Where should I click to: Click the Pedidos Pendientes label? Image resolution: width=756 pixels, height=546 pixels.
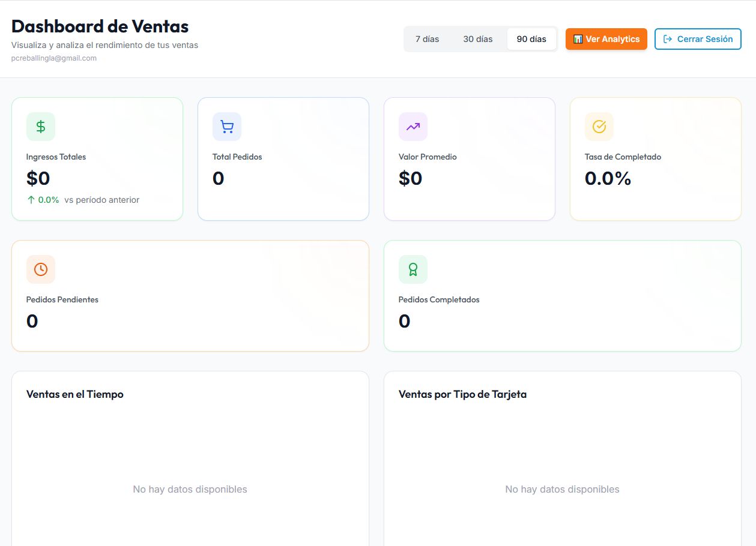pyautogui.click(x=62, y=299)
